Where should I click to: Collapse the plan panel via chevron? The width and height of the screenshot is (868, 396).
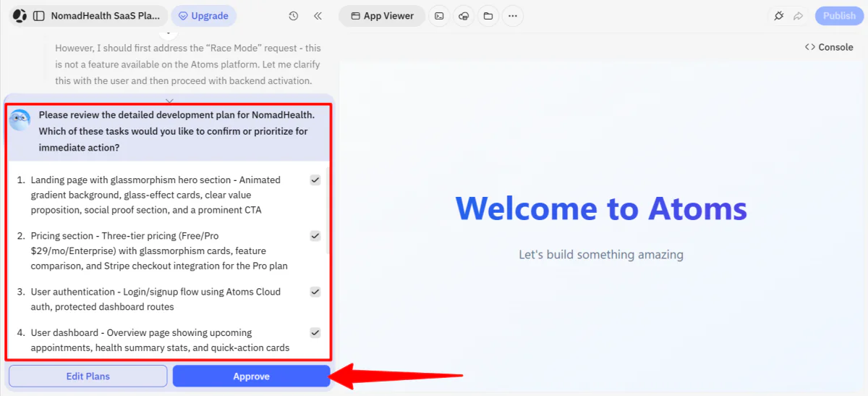pos(169,101)
